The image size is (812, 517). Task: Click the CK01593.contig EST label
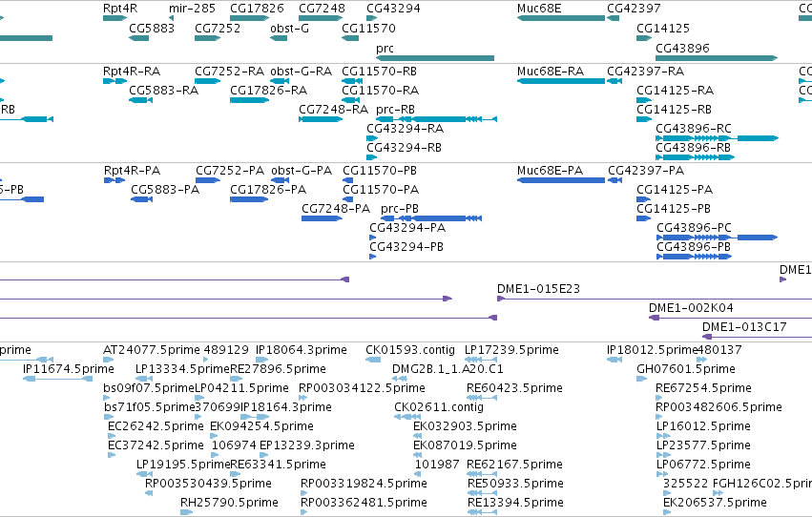point(410,350)
